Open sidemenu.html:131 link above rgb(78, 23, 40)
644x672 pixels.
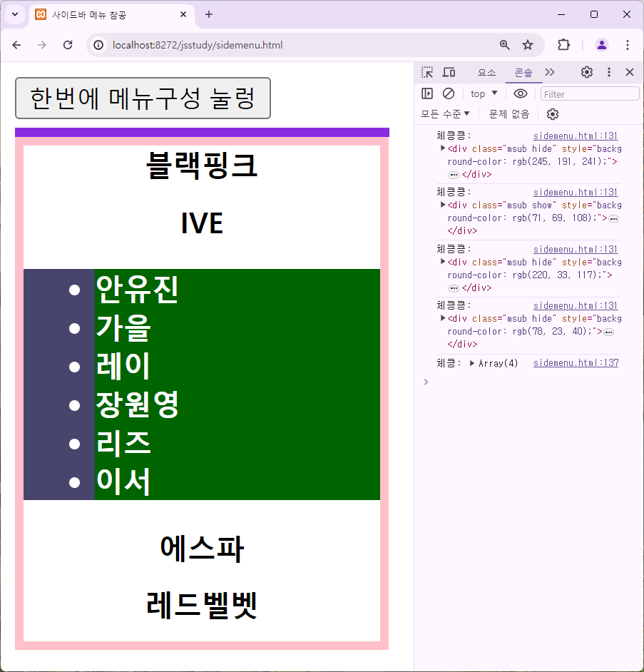[x=575, y=305]
